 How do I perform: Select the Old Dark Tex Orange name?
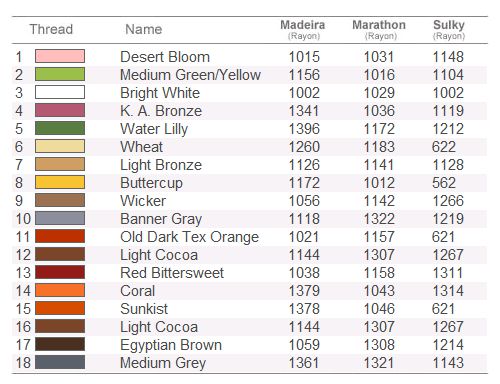click(189, 237)
